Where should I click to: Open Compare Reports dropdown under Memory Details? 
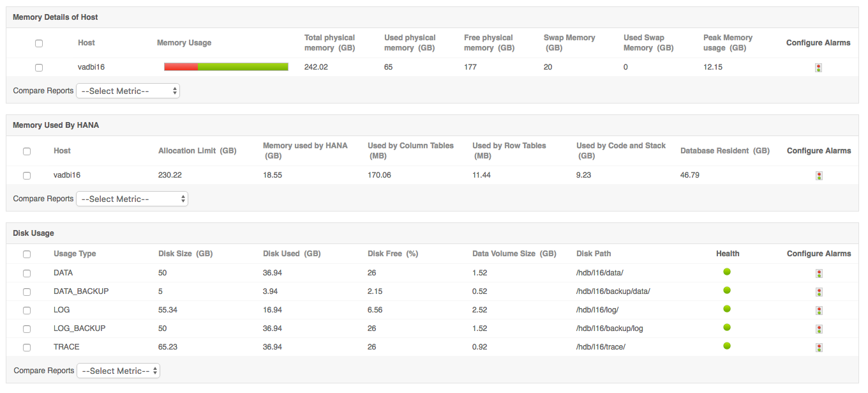point(128,91)
